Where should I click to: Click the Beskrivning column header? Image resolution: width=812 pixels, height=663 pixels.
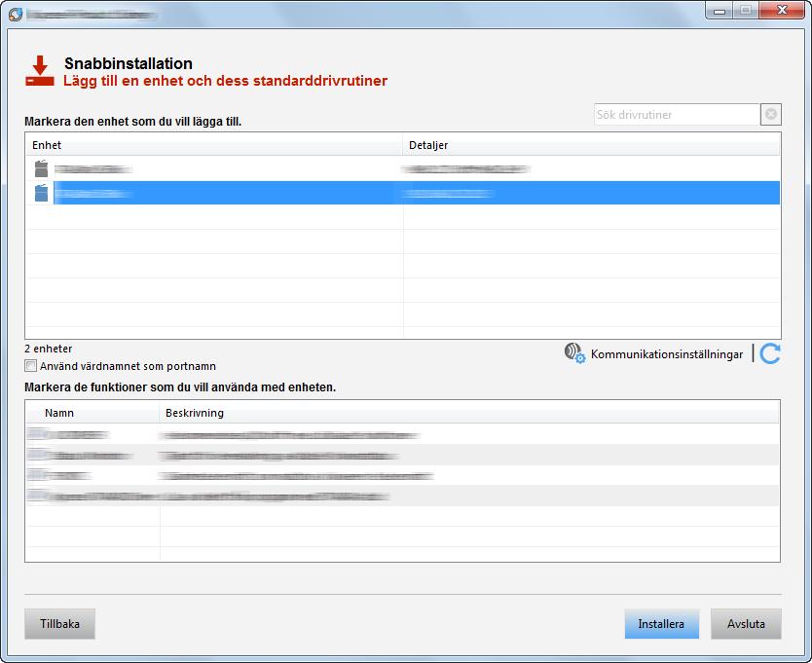[x=468, y=413]
